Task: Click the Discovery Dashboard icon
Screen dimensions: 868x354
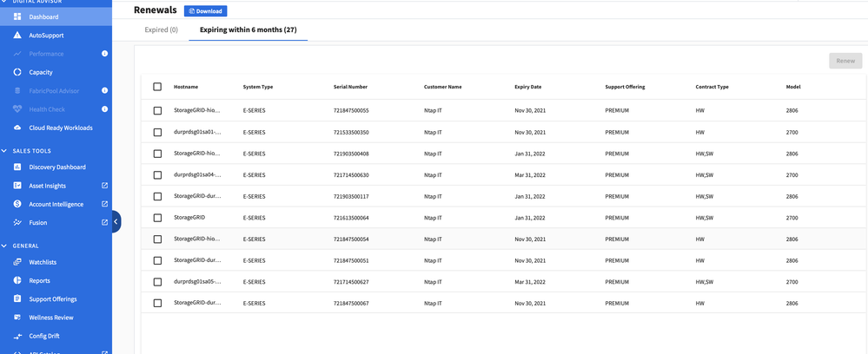Action: 17,167
